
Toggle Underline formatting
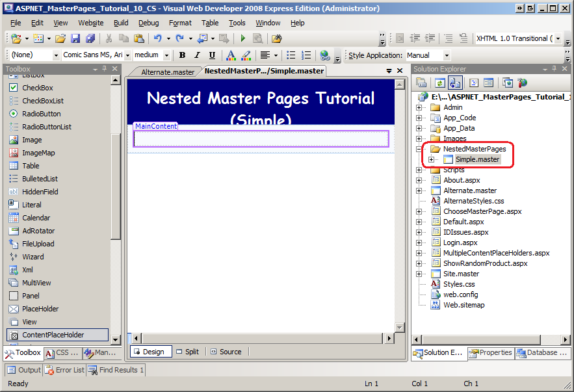[213, 55]
